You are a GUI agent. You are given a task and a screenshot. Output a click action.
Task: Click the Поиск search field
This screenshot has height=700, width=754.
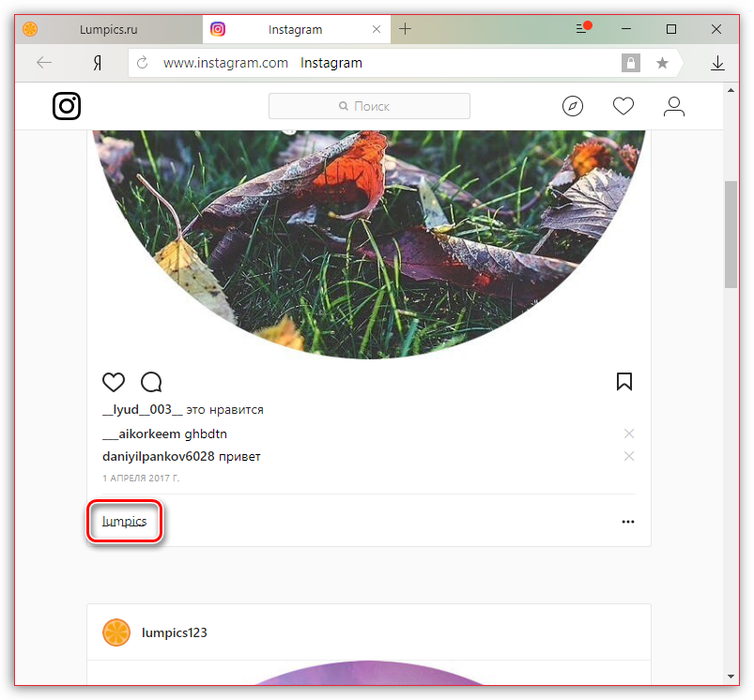click(369, 106)
